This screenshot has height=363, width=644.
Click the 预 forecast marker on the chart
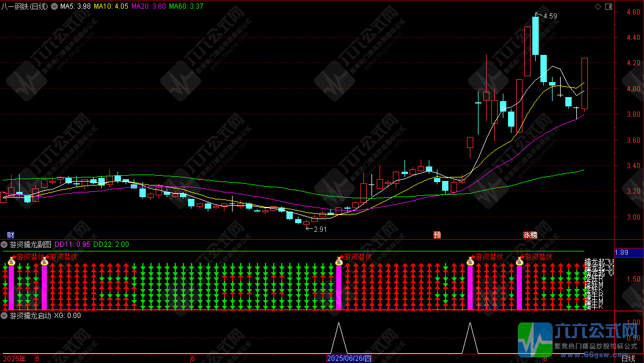(x=437, y=235)
